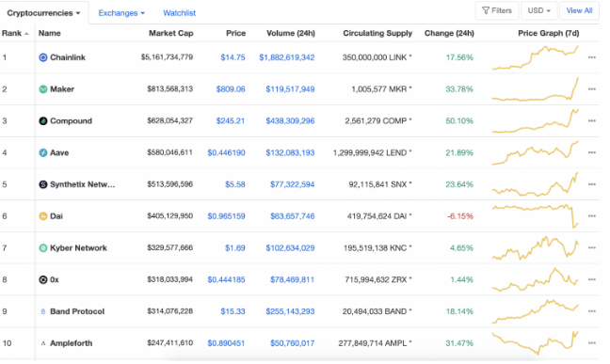Click the Dai coin logo icon
The height and width of the screenshot is (364, 610).
pyautogui.click(x=43, y=216)
